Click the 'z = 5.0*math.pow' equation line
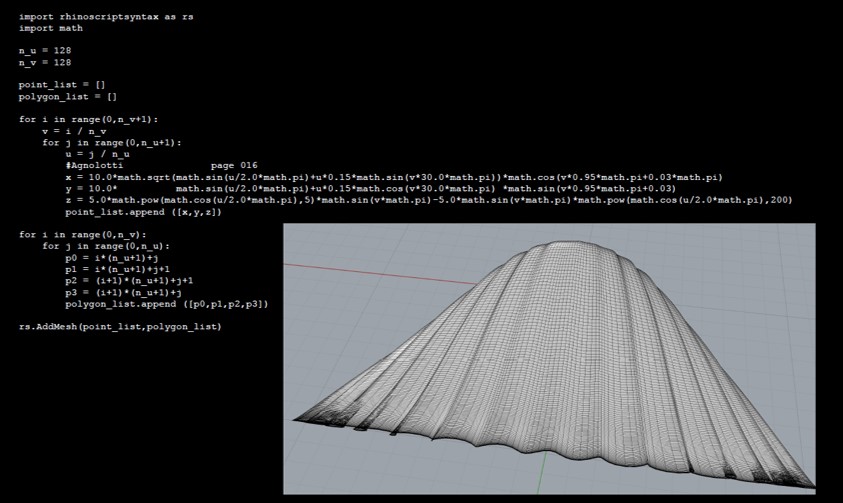Viewport: 843px width, 503px height. pyautogui.click(x=428, y=200)
